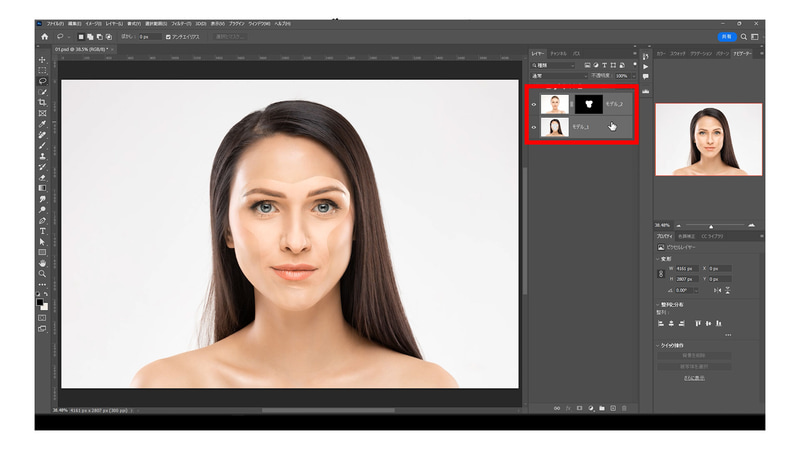Select the Frame tool
The height and width of the screenshot is (450, 800).
[x=42, y=113]
